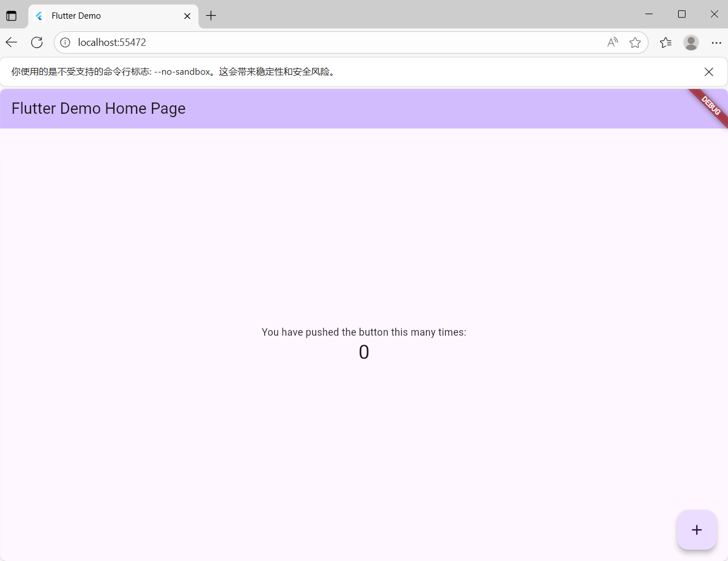
Task: Click the no-sandbox warning message text
Action: click(x=174, y=72)
